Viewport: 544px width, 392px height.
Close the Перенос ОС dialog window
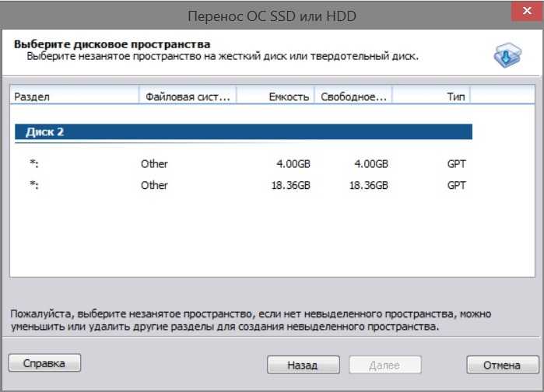(527, 11)
